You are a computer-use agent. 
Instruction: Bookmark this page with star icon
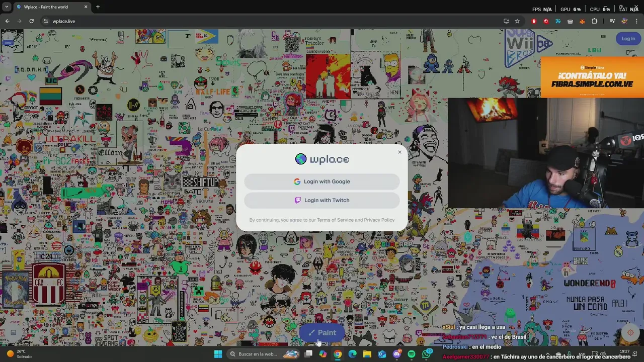pos(517,21)
